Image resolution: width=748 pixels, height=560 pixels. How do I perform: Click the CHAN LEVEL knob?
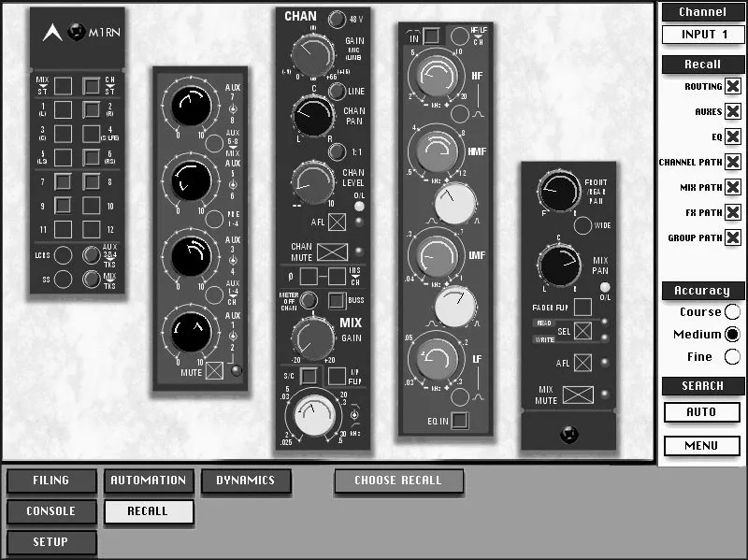tap(313, 182)
